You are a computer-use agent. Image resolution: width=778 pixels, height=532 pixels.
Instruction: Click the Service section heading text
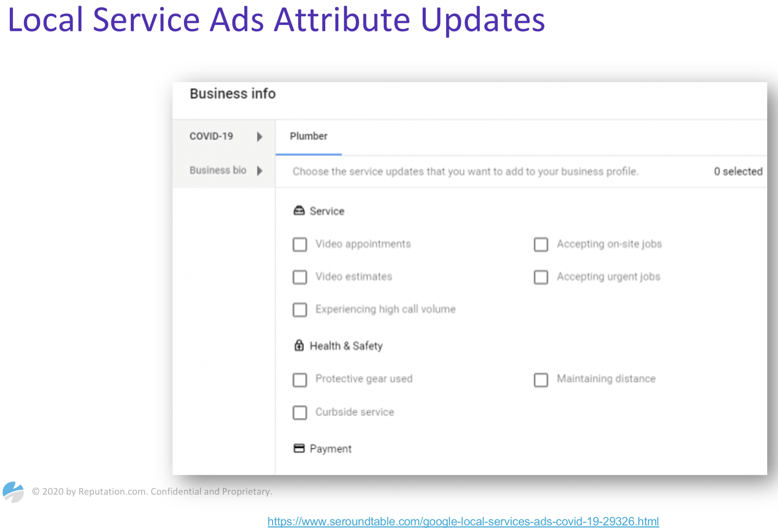326,211
